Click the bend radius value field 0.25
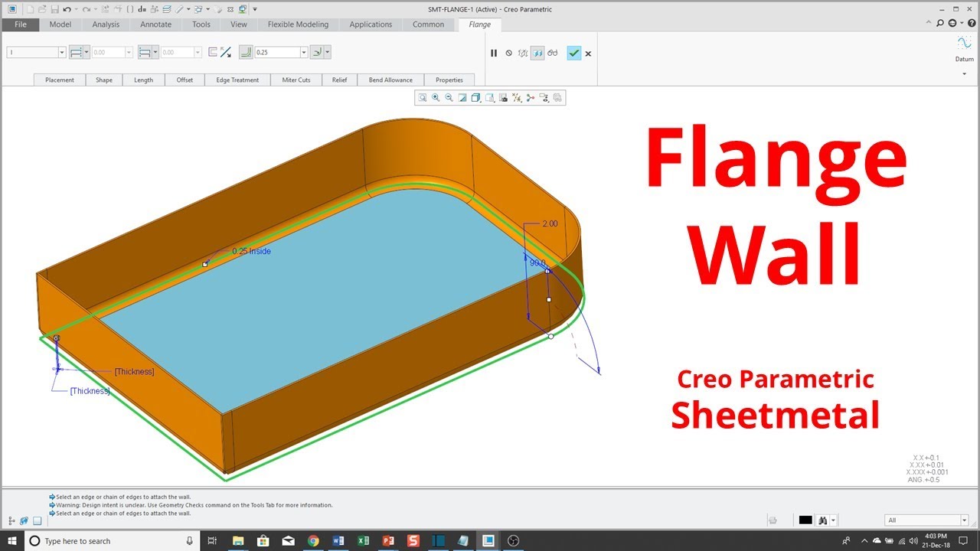980x551 pixels. pyautogui.click(x=277, y=52)
